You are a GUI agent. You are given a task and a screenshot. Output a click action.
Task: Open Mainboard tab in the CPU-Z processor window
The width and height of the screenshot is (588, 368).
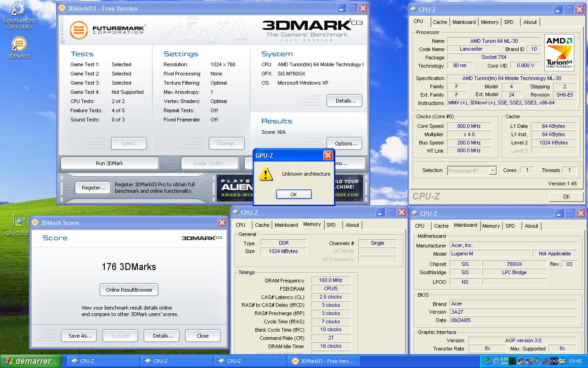(464, 22)
